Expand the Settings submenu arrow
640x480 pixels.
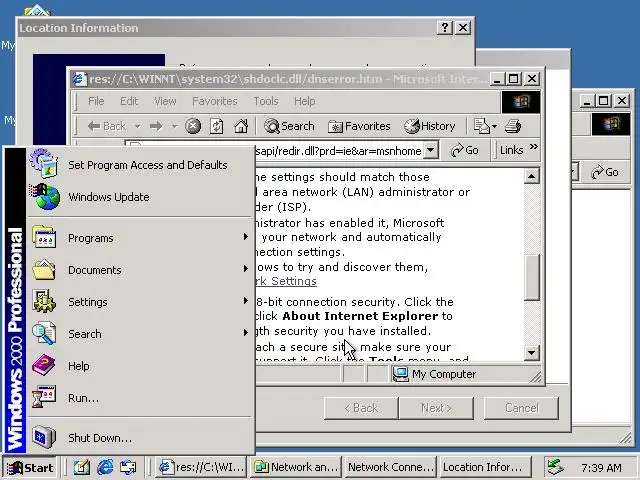click(246, 301)
